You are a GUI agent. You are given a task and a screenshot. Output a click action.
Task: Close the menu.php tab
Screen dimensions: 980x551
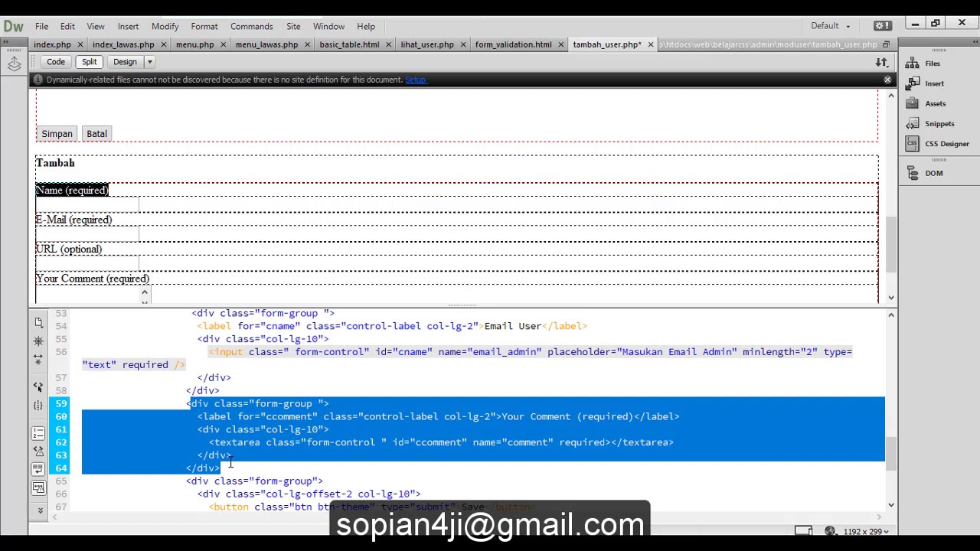(x=223, y=44)
